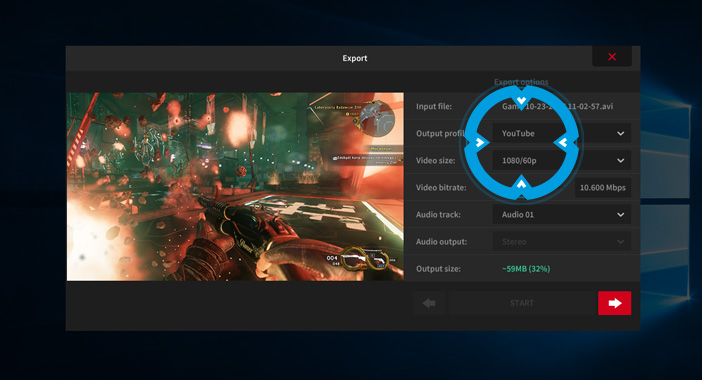Click the chevron arrow of 1080/60p dropdown
This screenshot has height=380, width=702.
click(621, 160)
